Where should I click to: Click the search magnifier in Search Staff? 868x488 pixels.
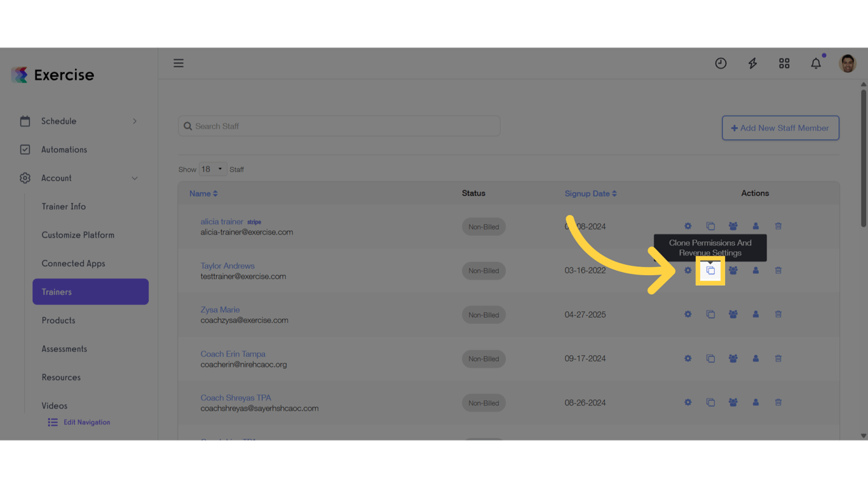click(187, 126)
